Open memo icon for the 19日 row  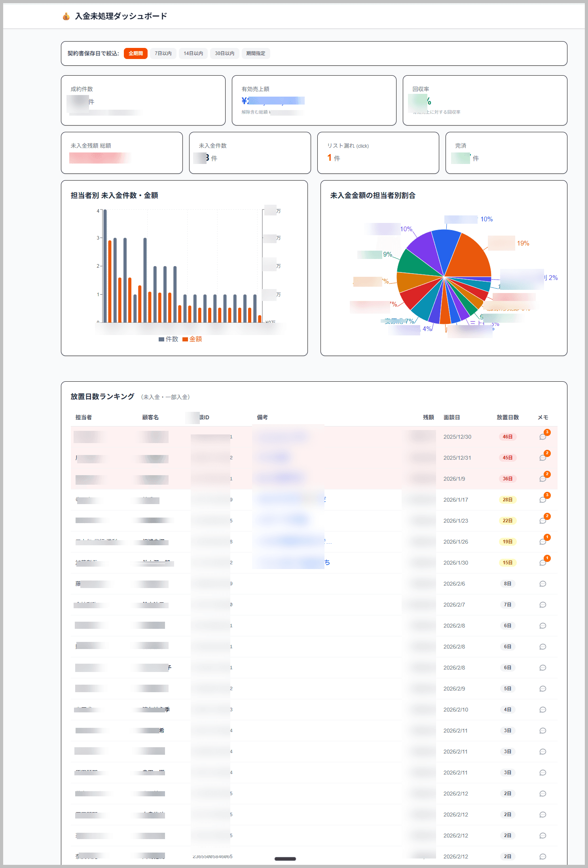pos(543,542)
